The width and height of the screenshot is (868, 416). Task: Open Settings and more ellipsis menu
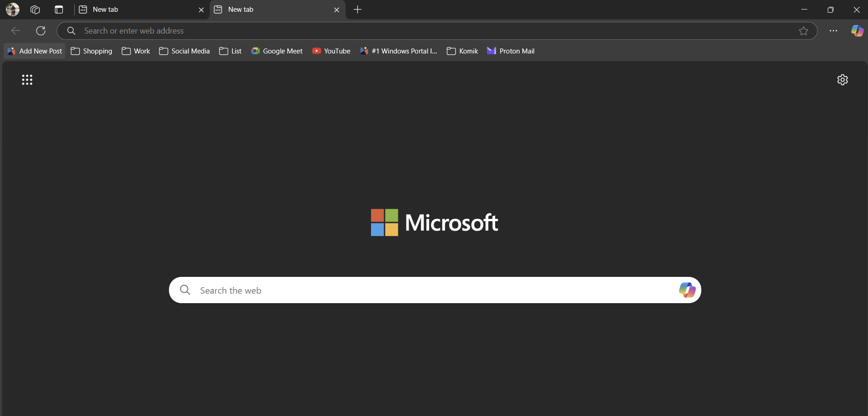click(x=833, y=31)
